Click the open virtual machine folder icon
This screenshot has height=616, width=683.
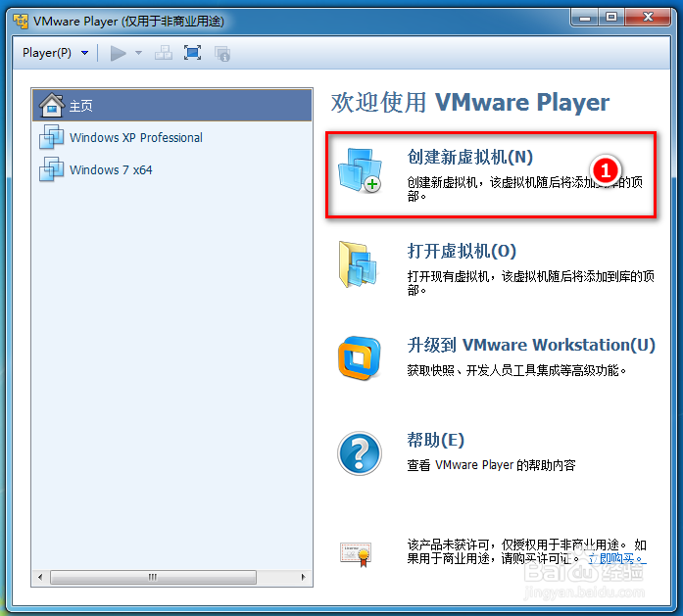pos(358,264)
